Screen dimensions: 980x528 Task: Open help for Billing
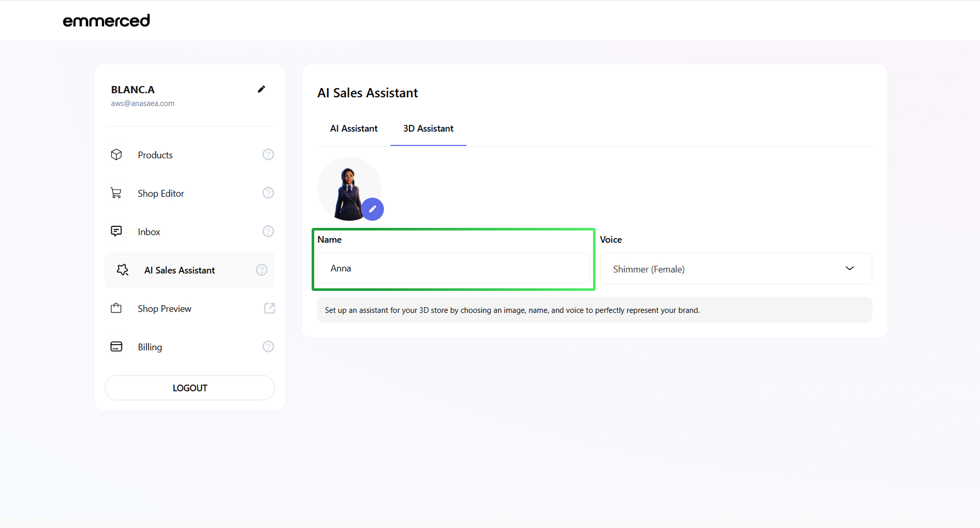pos(268,347)
